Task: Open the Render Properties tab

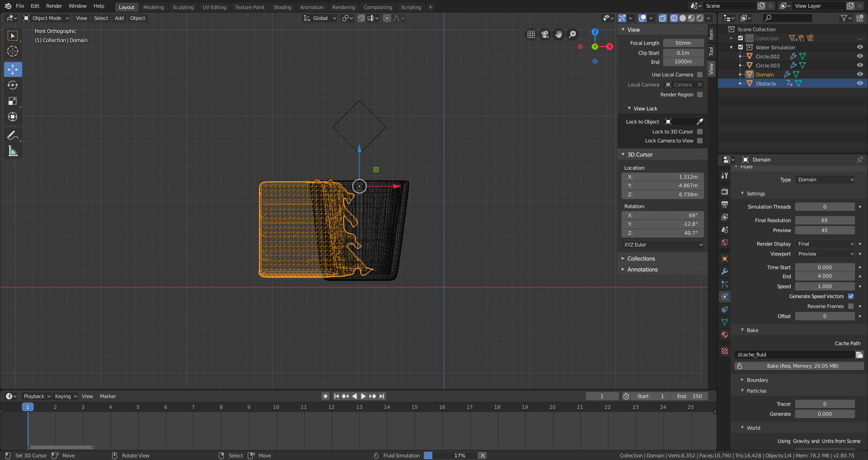Action: click(725, 191)
